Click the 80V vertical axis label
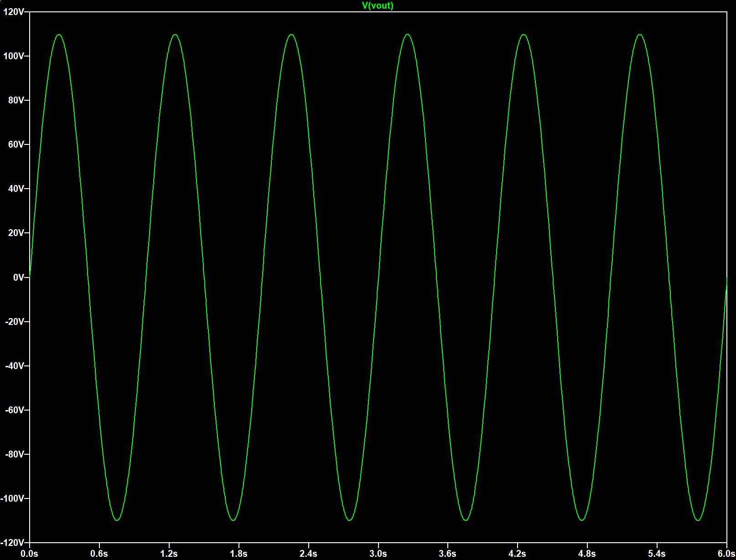 (x=16, y=100)
